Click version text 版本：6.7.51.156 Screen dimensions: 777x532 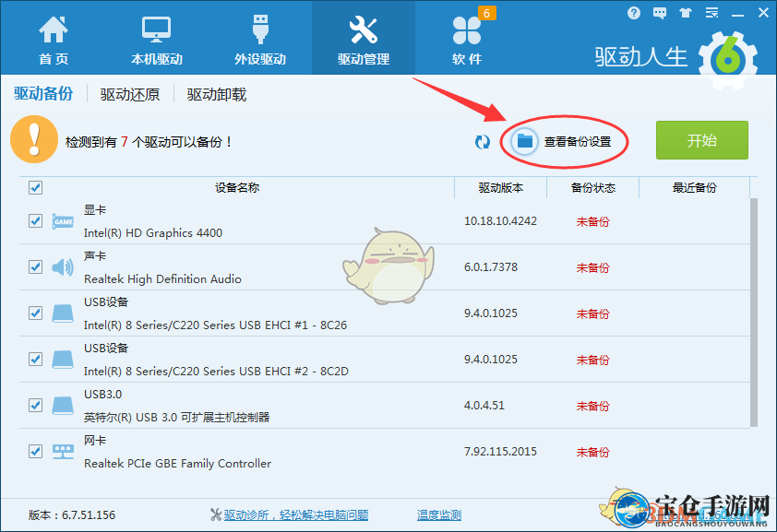72,514
